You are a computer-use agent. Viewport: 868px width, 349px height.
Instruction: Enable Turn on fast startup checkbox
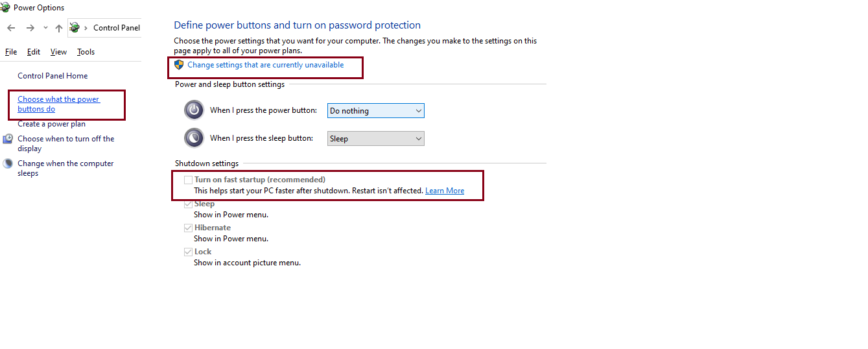188,180
